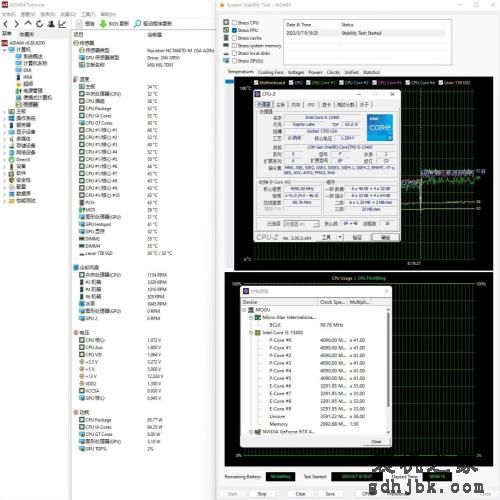Click the green BIOS update arrow icon
The height and width of the screenshot is (500, 500).
(103, 24)
